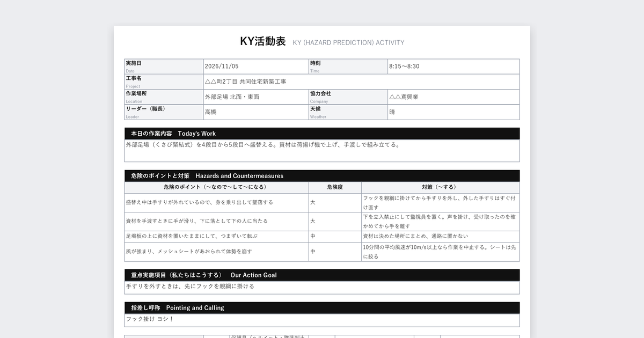Click the 危険度 column header
Viewport: 644px width, 338px height.
click(335, 187)
